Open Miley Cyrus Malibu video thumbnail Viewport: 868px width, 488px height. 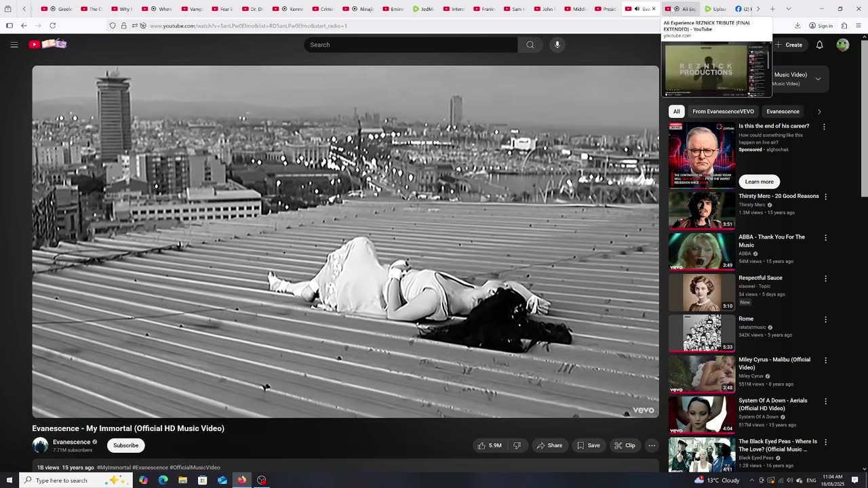pyautogui.click(x=702, y=374)
